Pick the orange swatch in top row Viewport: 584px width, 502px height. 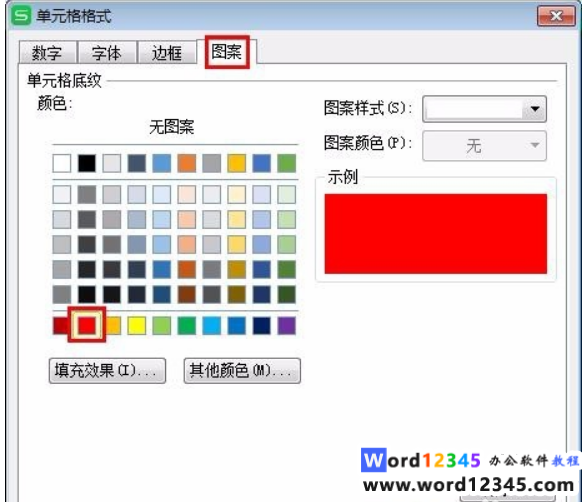coord(187,163)
